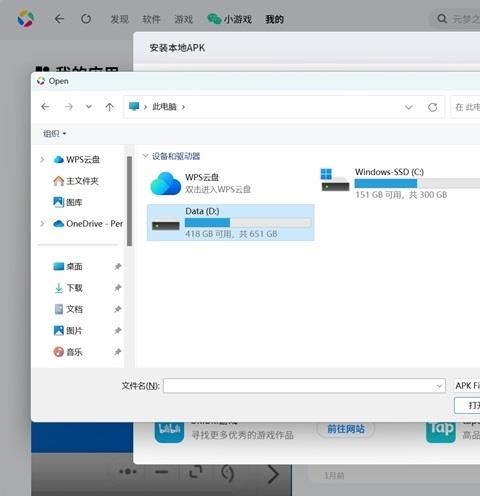Open the 组织 menu
This screenshot has height=496, width=480.
tap(55, 134)
